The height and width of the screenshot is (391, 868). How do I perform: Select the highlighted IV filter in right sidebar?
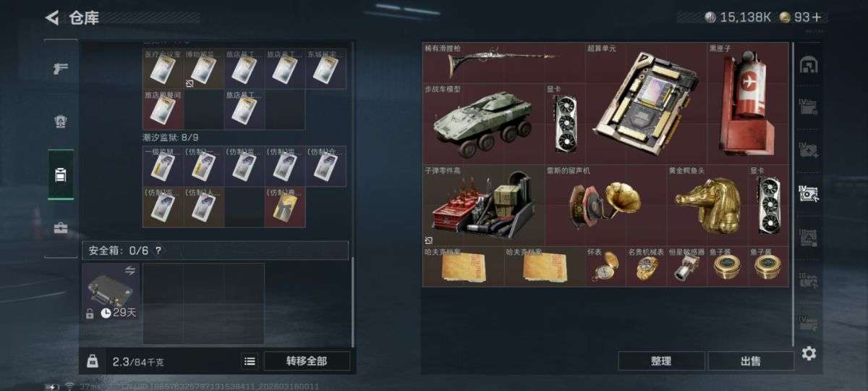pyautogui.click(x=808, y=193)
